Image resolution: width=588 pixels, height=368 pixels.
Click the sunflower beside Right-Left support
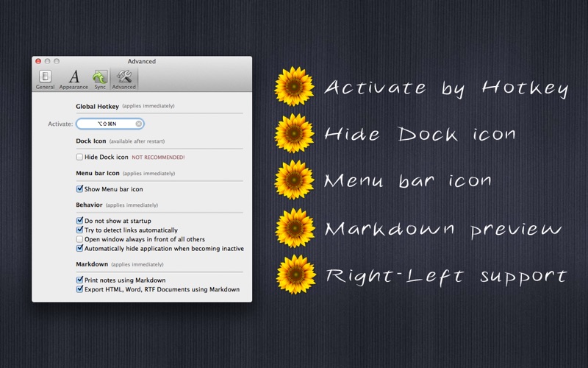pyautogui.click(x=296, y=274)
